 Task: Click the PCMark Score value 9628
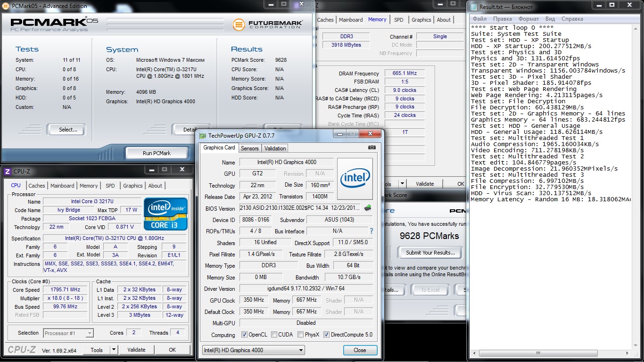point(281,60)
